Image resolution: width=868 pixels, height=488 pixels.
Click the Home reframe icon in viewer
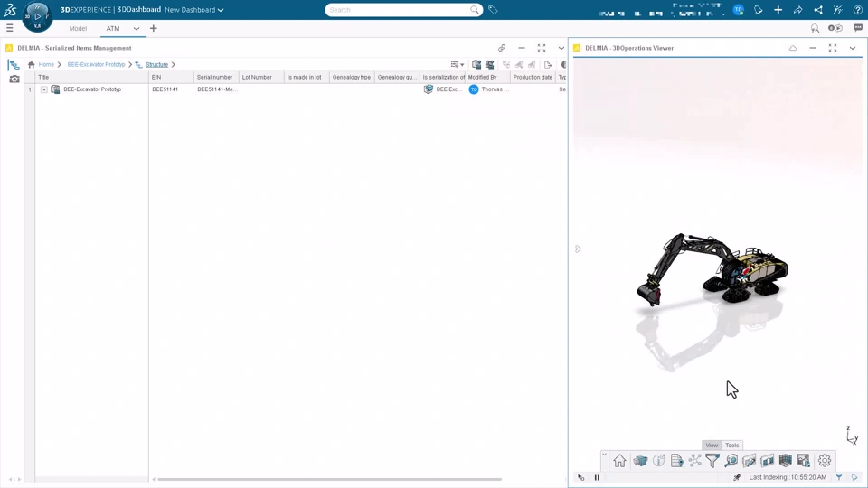tap(619, 460)
